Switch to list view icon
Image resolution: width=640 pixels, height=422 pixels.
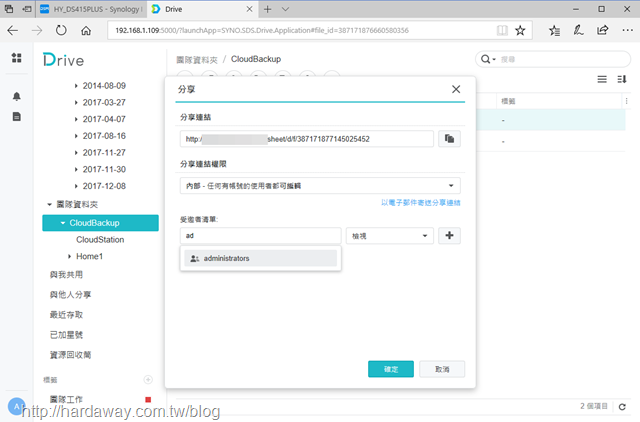tap(602, 79)
